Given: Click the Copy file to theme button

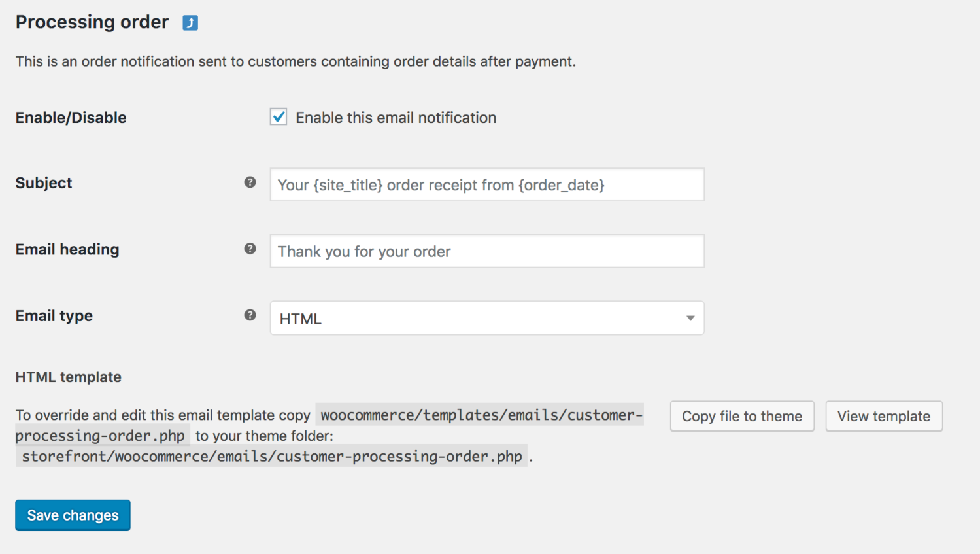Looking at the screenshot, I should (x=741, y=416).
